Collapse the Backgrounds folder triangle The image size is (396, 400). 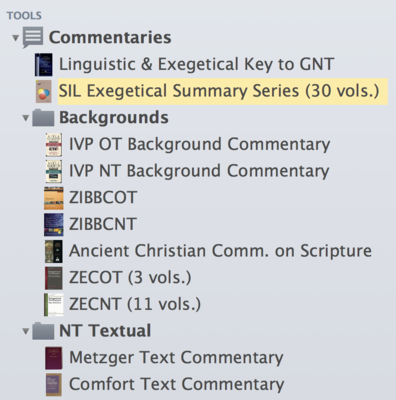(x=25, y=118)
